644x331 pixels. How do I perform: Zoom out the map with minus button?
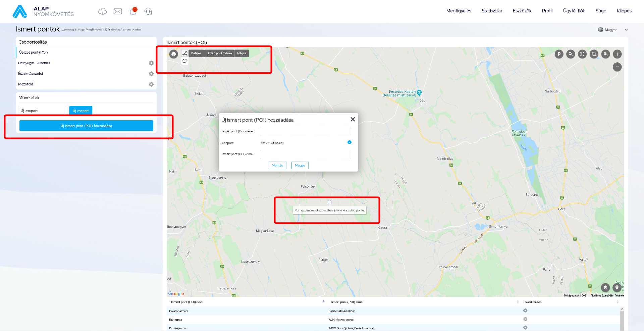pyautogui.click(x=617, y=67)
